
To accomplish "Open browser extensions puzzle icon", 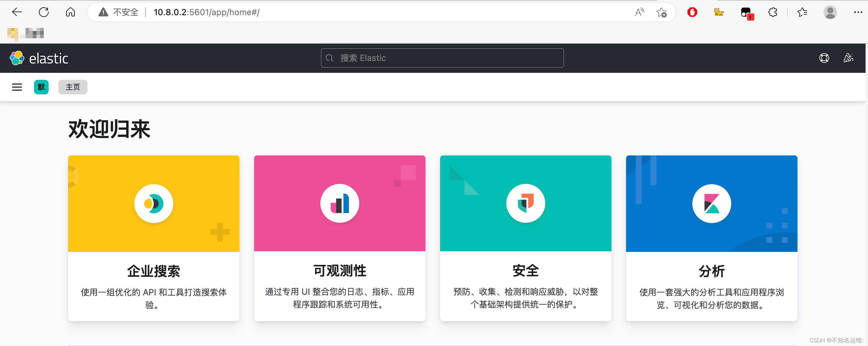I will [x=772, y=12].
